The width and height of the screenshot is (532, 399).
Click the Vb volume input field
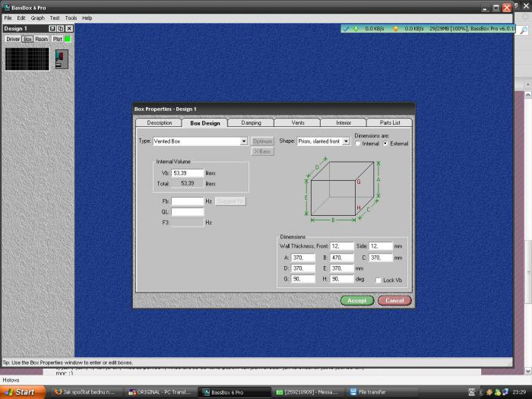pyautogui.click(x=187, y=173)
